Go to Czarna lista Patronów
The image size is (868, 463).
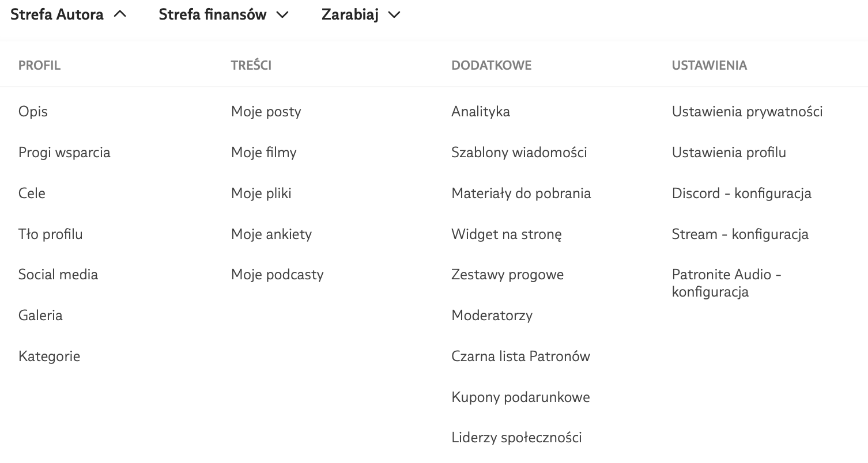[x=520, y=356]
